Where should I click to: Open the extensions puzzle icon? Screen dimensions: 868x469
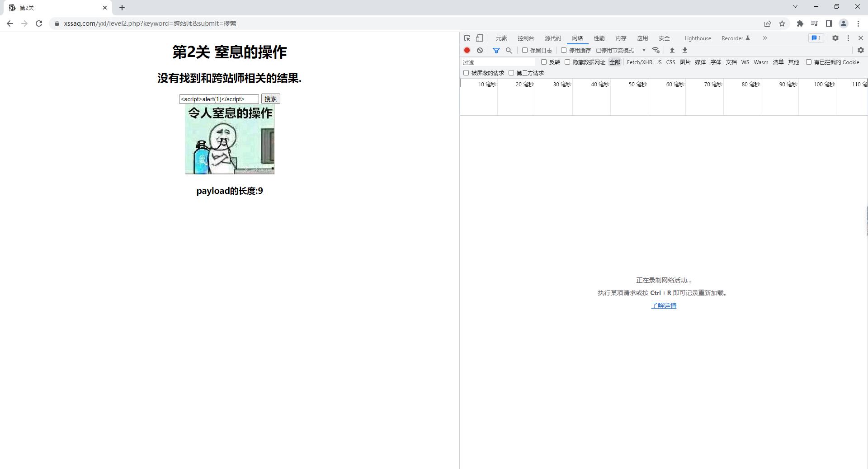[x=800, y=23]
